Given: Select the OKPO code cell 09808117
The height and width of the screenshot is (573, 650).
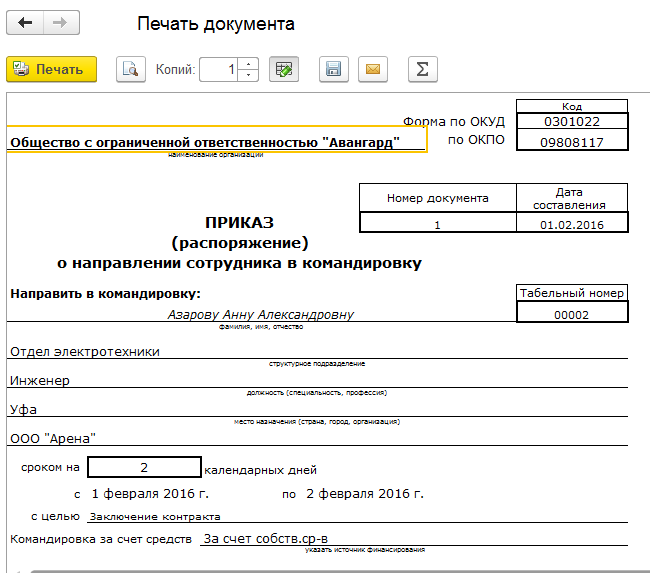Looking at the screenshot, I should (x=572, y=142).
